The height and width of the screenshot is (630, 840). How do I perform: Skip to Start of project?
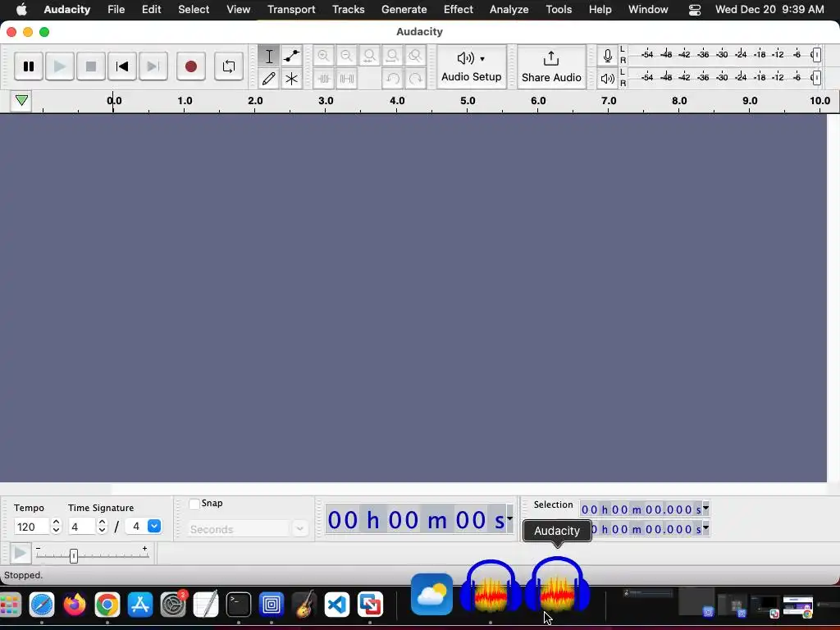[x=122, y=66]
